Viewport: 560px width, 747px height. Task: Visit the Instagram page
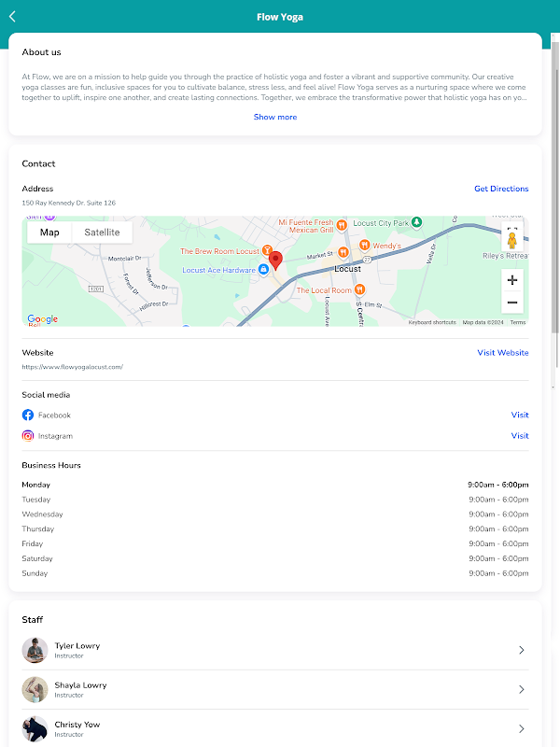tap(520, 436)
